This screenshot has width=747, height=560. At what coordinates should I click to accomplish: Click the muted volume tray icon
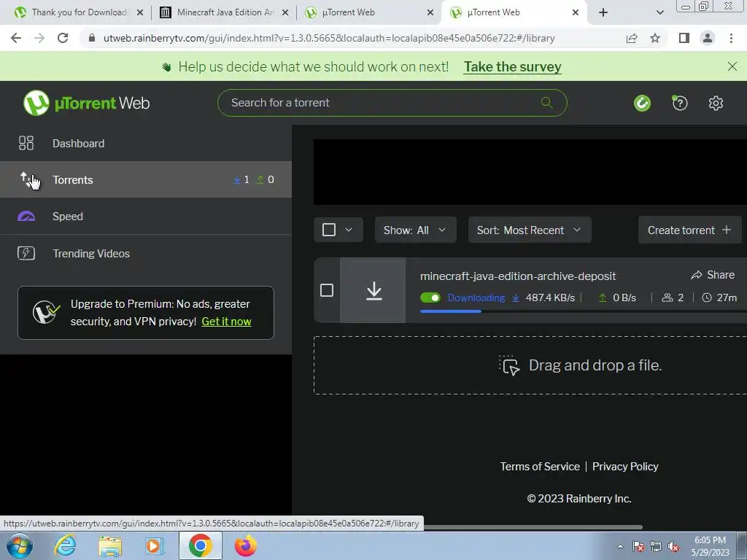tap(673, 547)
